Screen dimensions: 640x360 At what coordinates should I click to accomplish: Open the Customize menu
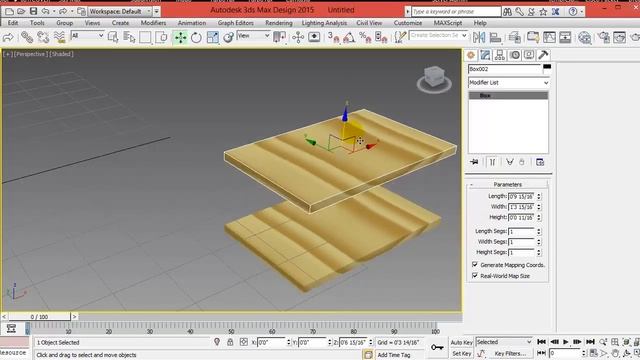click(408, 23)
